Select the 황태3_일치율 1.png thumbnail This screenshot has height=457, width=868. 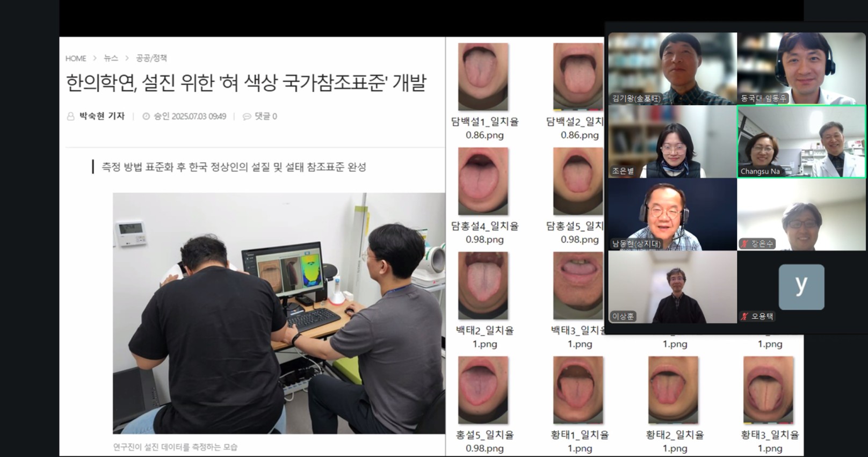click(x=769, y=390)
